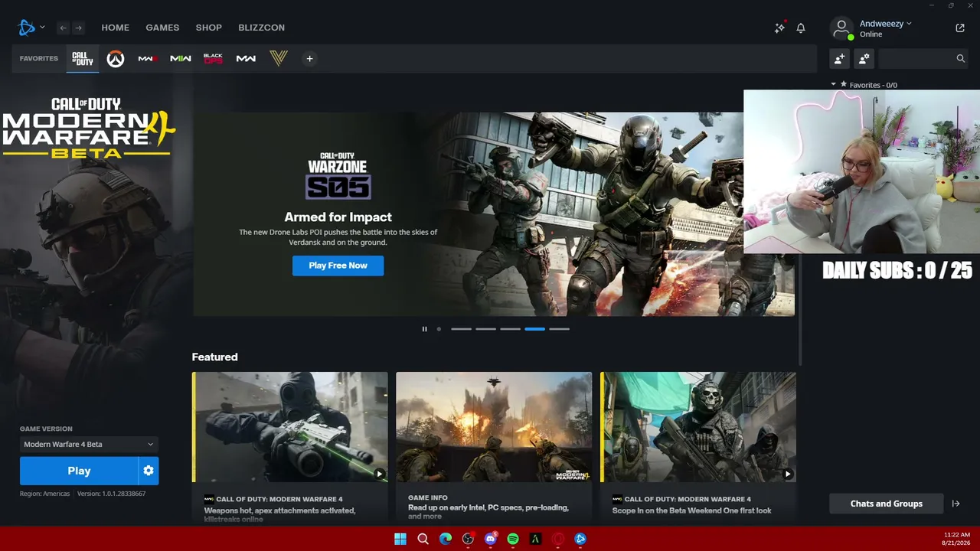Jump to the second carousel slide
The height and width of the screenshot is (551, 980).
461,329
